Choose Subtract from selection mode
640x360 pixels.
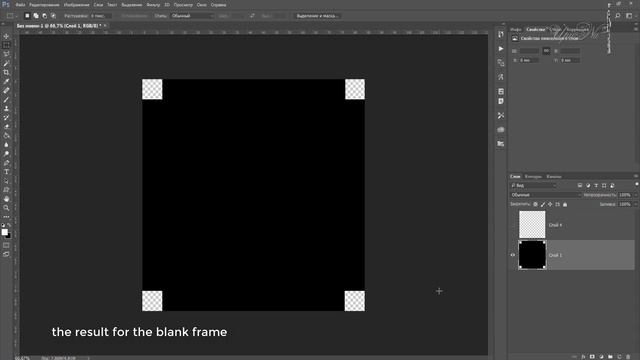tap(44, 16)
